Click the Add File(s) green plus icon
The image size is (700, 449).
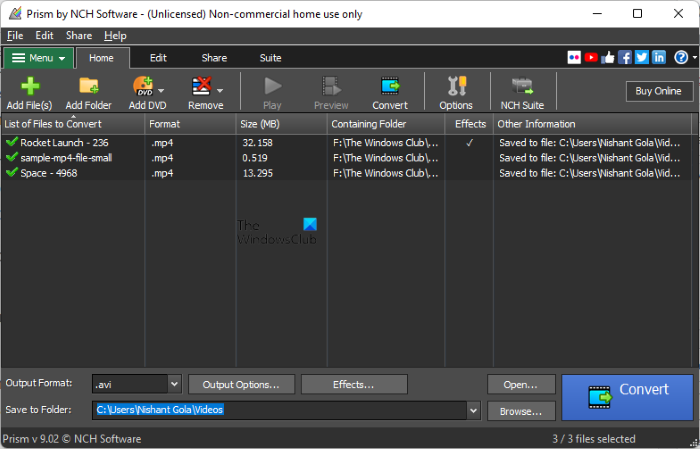[30, 86]
